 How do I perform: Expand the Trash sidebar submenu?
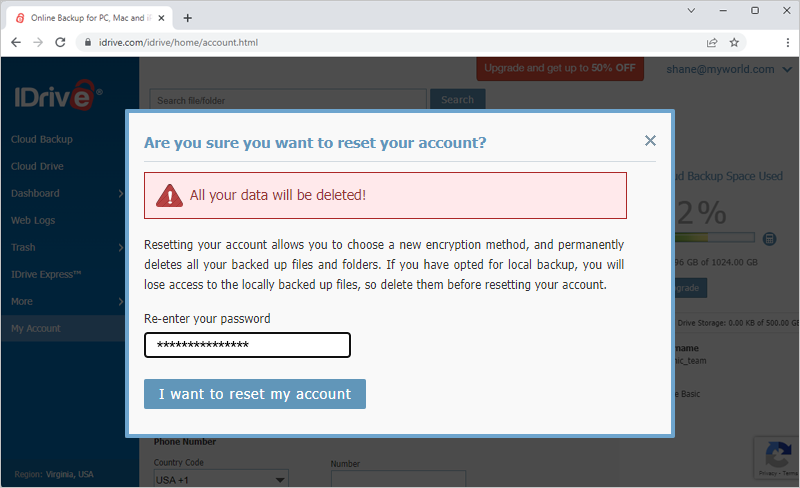pos(120,248)
